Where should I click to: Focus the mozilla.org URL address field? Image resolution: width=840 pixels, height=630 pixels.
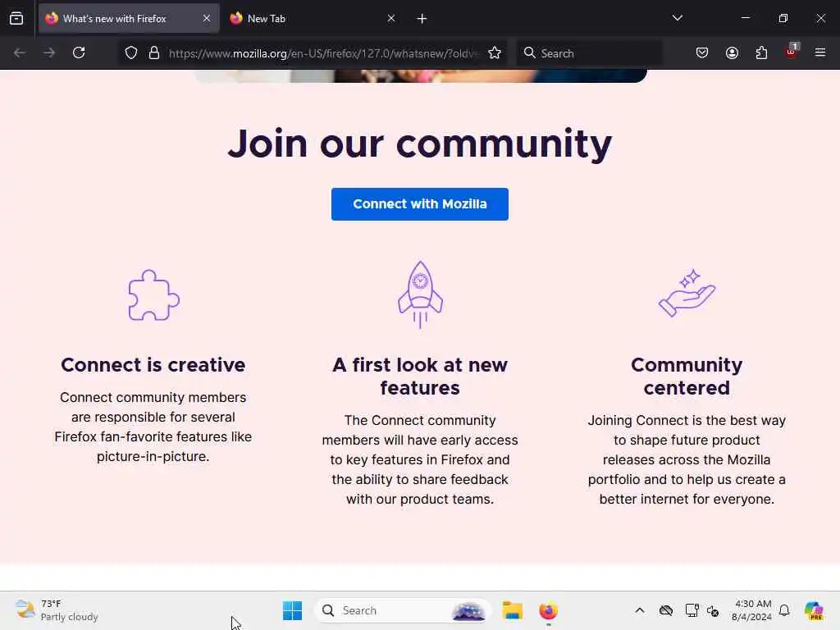click(322, 53)
